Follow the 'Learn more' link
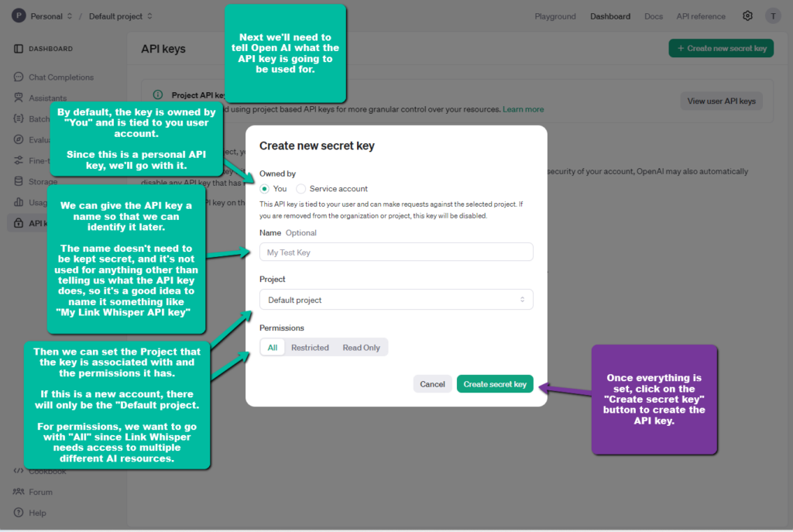The height and width of the screenshot is (532, 793). click(523, 109)
